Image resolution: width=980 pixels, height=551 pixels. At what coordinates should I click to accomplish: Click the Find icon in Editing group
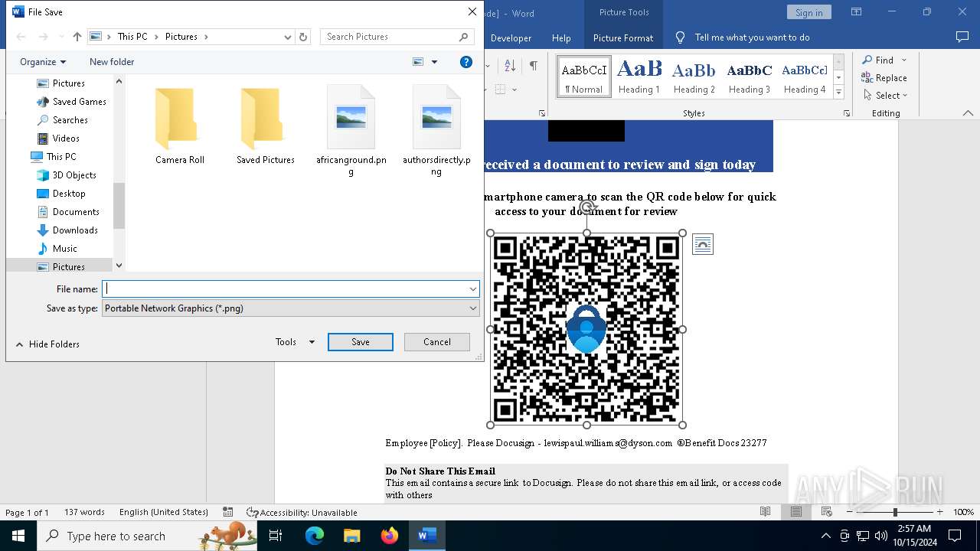point(867,60)
